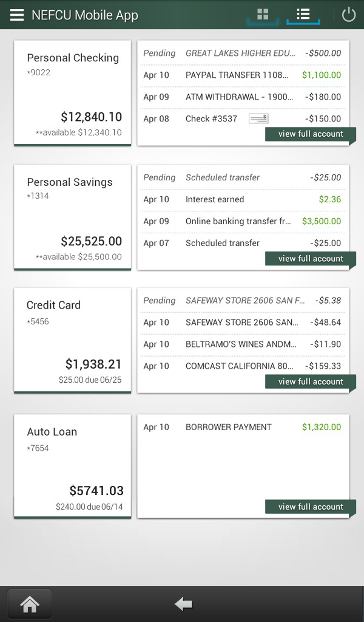Image resolution: width=364 pixels, height=622 pixels.
Task: View full account for Personal Checking
Action: [x=311, y=134]
